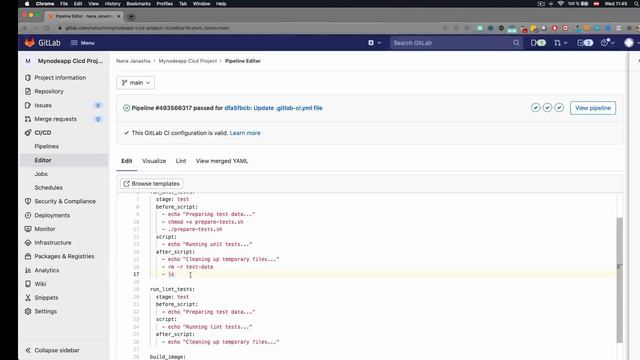Screen dimensions: 640x360
Task: Click the Mynodeapp Cicd Project breadcrumb
Action: click(188, 61)
